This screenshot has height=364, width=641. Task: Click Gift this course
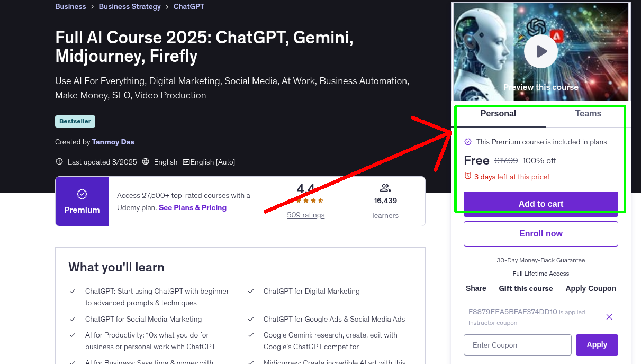click(x=526, y=288)
